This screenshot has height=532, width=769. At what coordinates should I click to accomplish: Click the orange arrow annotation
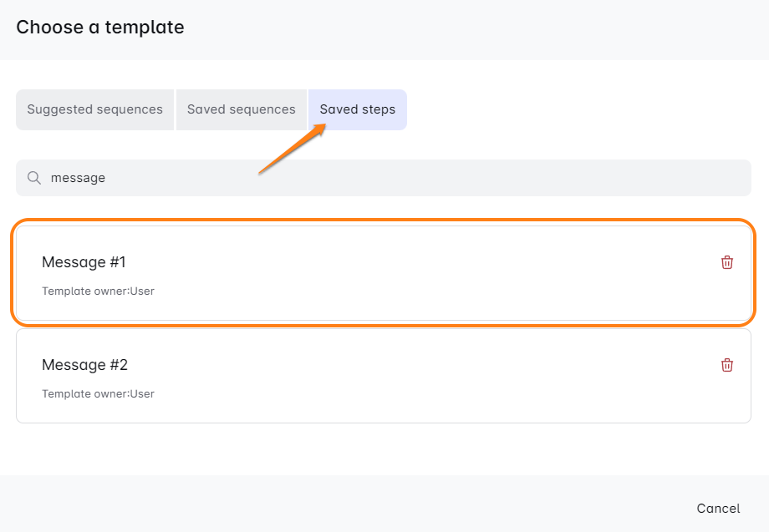pyautogui.click(x=291, y=150)
